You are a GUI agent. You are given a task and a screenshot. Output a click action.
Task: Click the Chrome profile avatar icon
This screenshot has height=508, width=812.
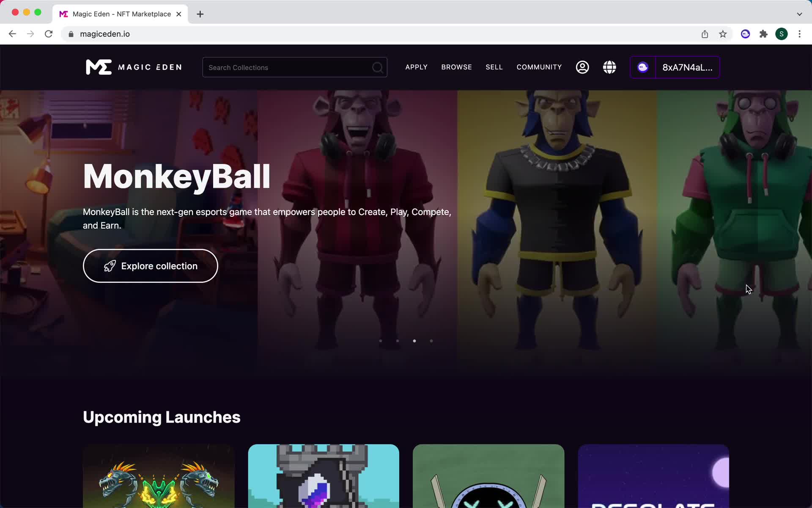(x=782, y=34)
